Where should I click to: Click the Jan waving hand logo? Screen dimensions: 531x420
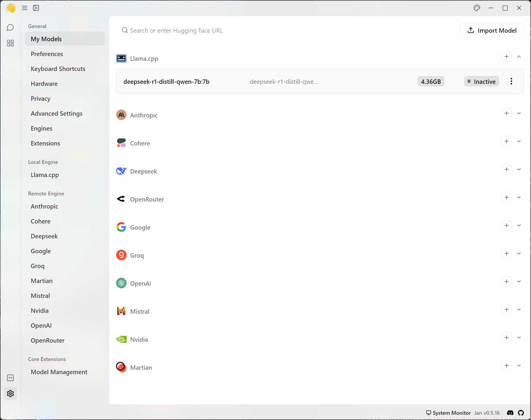tap(11, 8)
